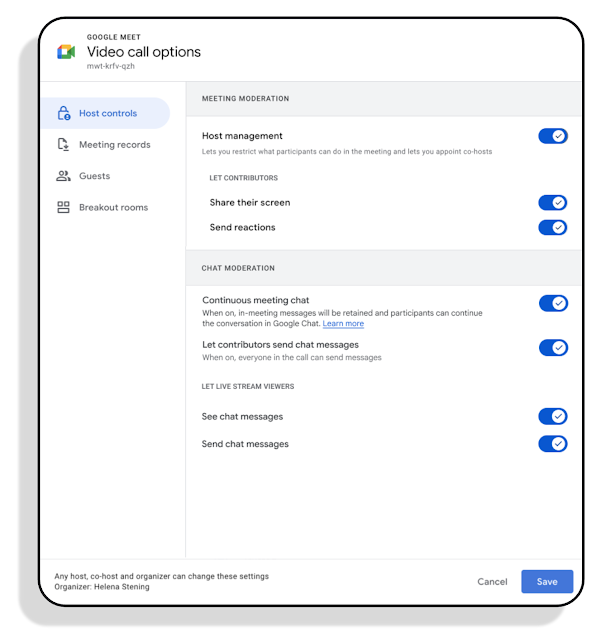Go to Breakout rooms settings

[x=113, y=208]
